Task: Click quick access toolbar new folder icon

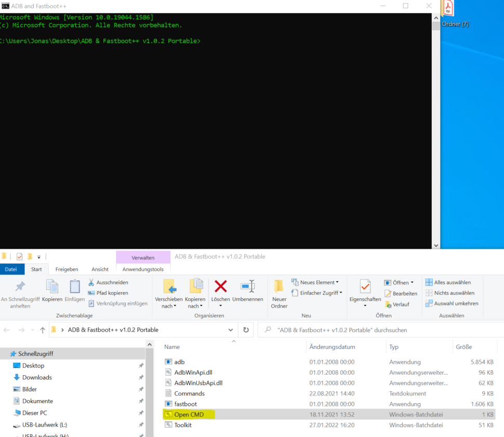Action: (x=30, y=256)
